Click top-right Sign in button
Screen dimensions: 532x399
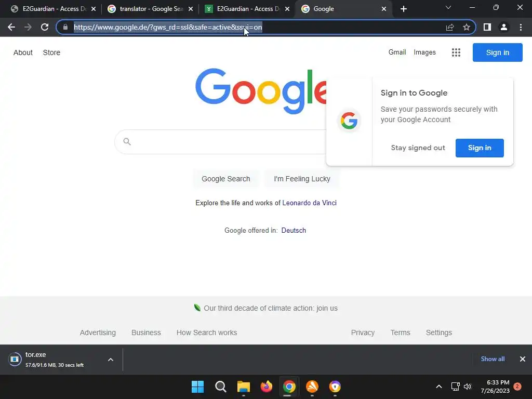click(497, 52)
